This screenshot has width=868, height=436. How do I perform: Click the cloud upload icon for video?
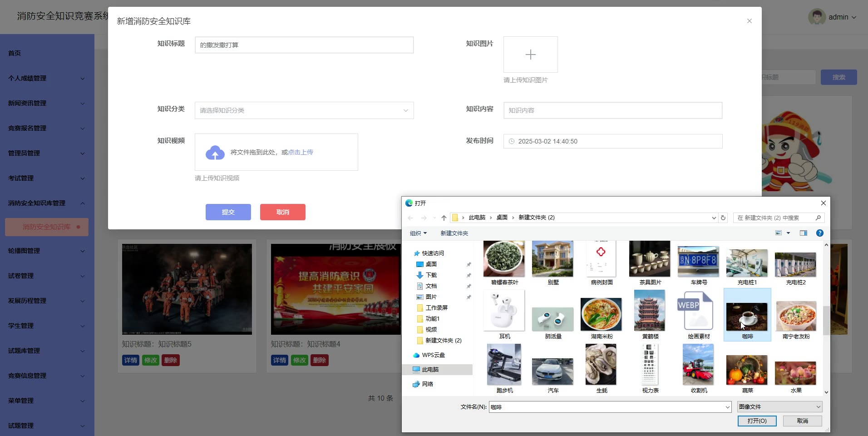(x=215, y=153)
